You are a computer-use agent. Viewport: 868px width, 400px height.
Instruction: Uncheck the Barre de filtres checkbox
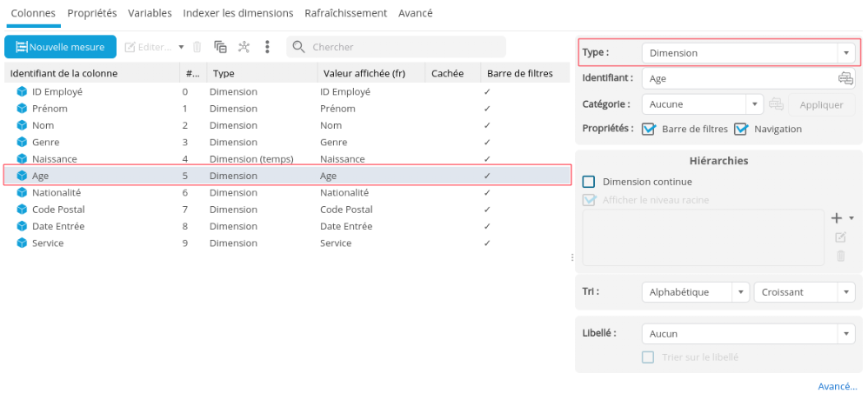point(648,129)
